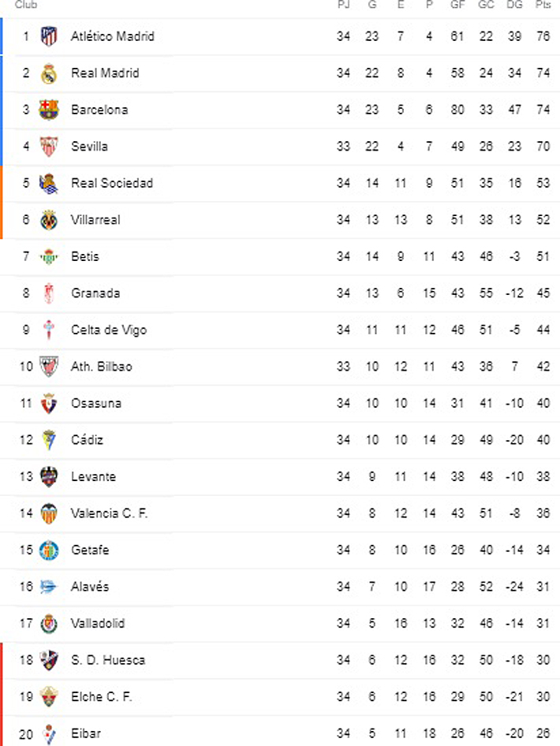560x746 pixels.
Task: Click the Osasuna crest icon
Action: click(49, 404)
